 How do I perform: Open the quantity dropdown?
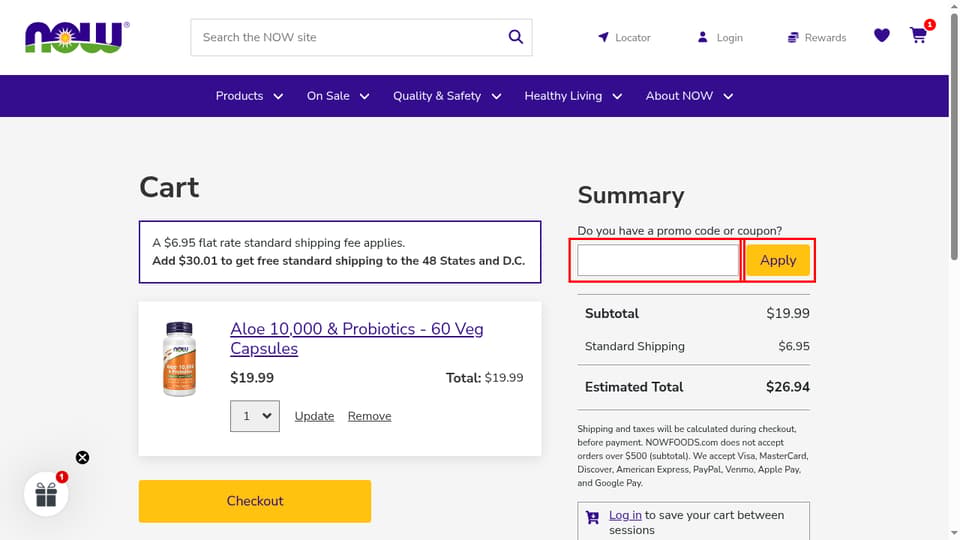[x=255, y=416]
